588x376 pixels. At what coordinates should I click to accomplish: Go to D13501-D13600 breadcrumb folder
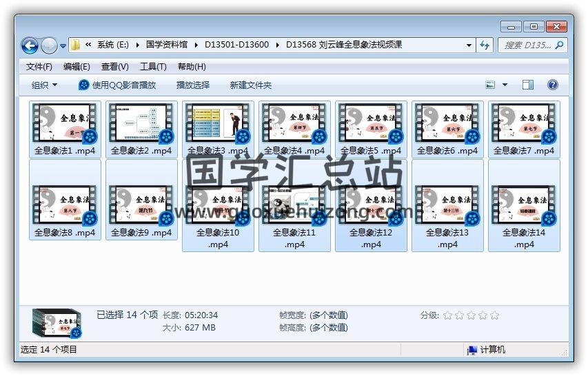click(x=236, y=45)
